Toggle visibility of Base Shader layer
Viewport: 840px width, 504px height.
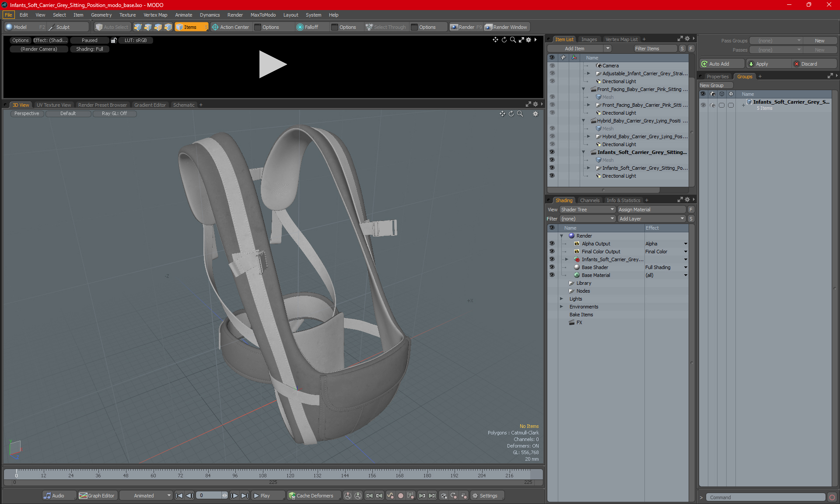tap(552, 267)
